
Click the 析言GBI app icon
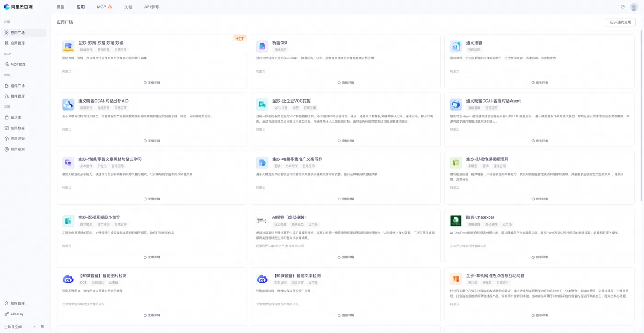(262, 46)
